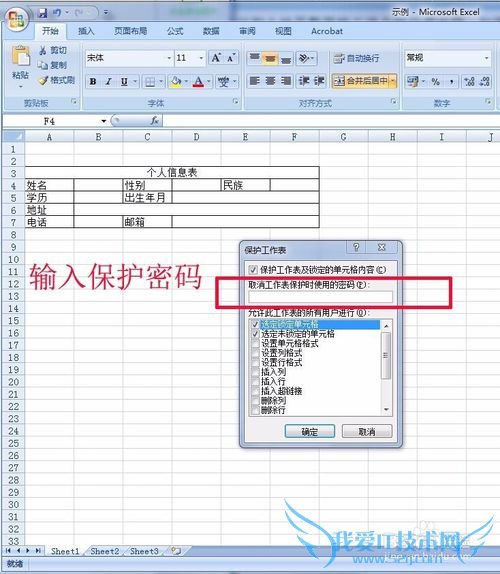Switch to 审阅 tab
Image resolution: width=500 pixels, height=574 pixels.
(x=247, y=31)
